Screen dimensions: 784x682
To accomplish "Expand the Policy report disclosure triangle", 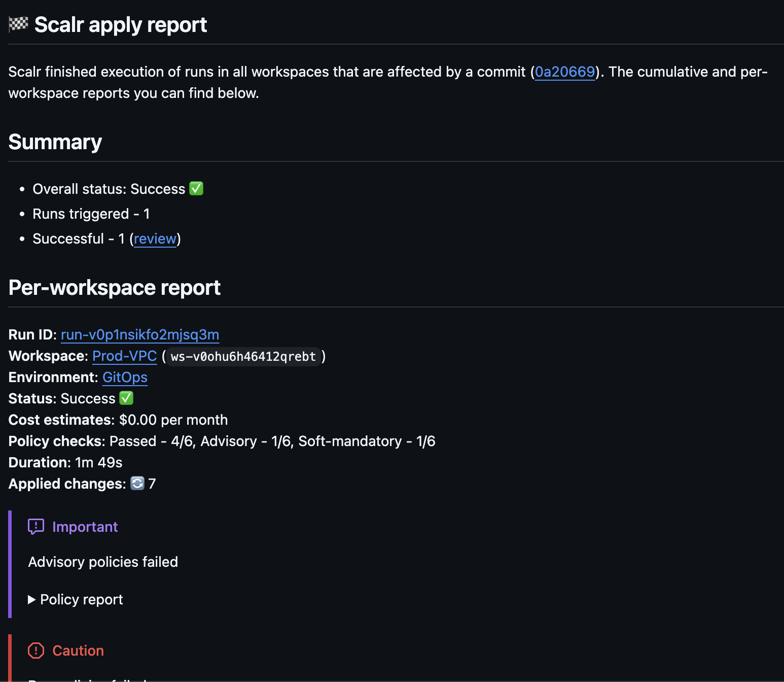I will (x=31, y=600).
